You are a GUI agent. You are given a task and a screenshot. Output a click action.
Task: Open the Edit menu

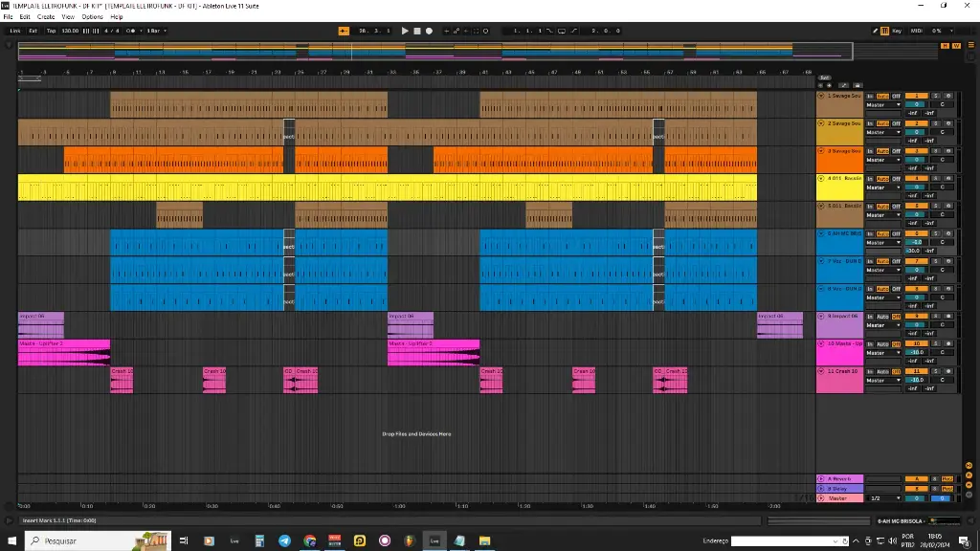pos(25,17)
